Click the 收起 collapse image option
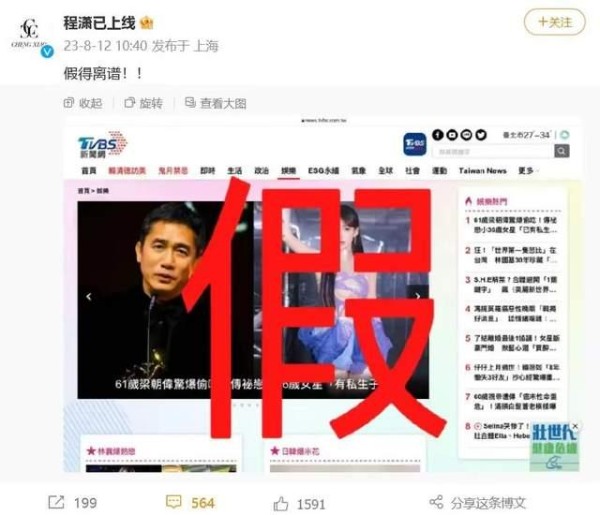Screen dimensions: 600x515 pyautogui.click(x=83, y=103)
